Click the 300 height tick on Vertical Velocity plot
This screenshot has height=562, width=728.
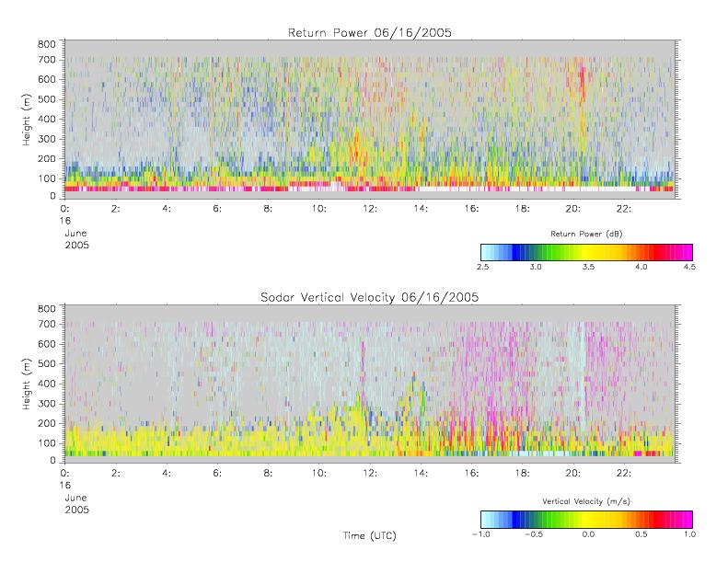tap(46, 403)
